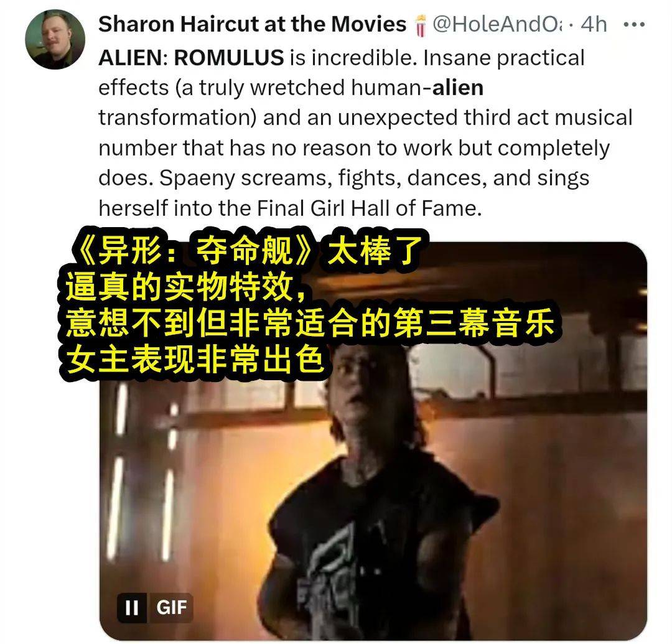Pause the GIF with the pause button
Screen dimensions: 672x644
click(x=131, y=607)
